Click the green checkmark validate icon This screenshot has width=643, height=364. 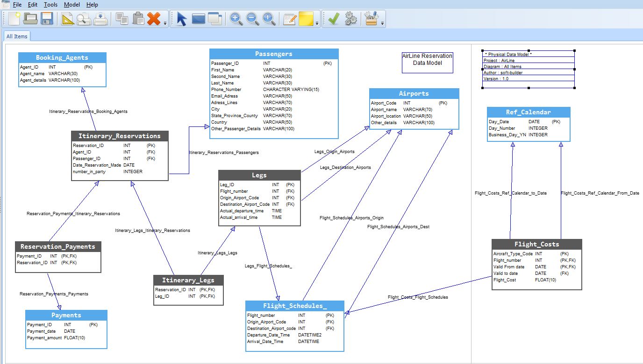pos(334,19)
